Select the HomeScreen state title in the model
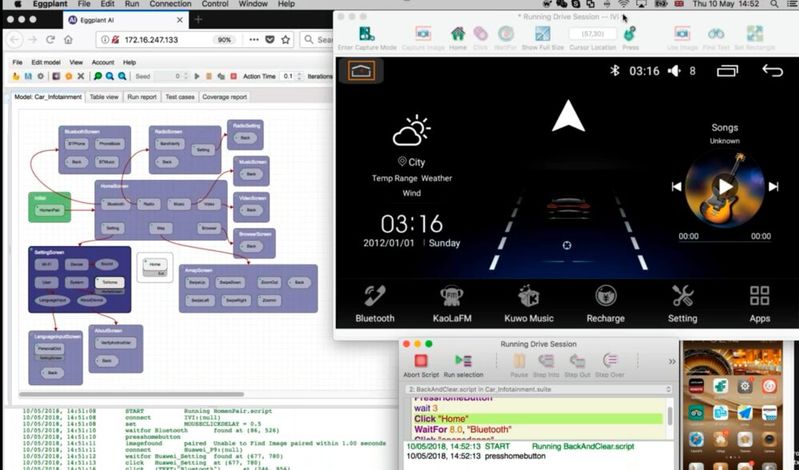This screenshot has height=470, width=799. coord(114,186)
